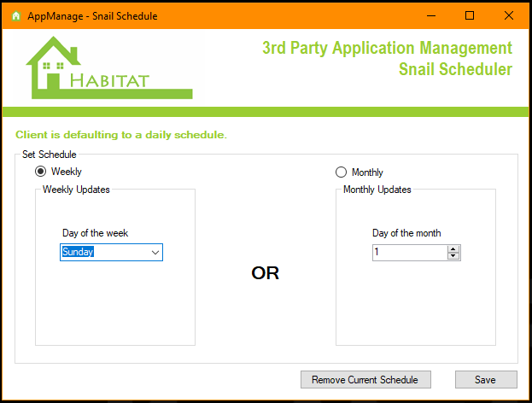Click the Monthly Updates group label
This screenshot has height=403, width=532.
click(x=377, y=190)
